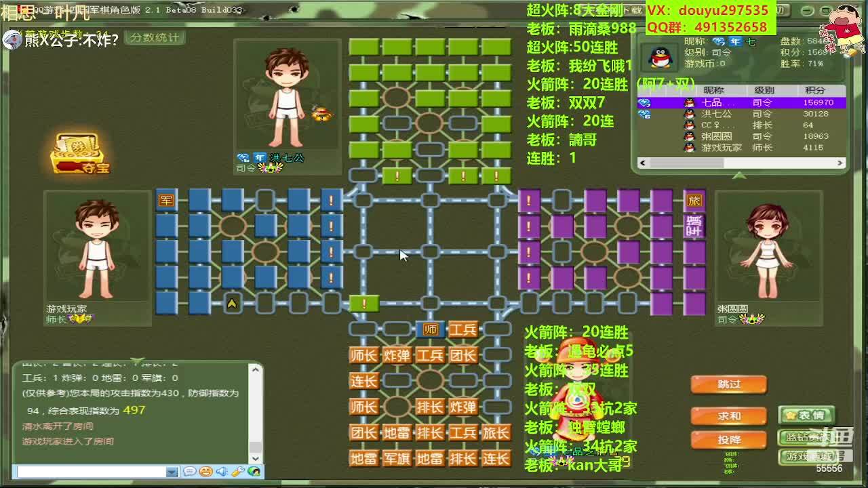Click the buddy avatar icon in chat bar
The width and height of the screenshot is (868, 488).
(254, 472)
